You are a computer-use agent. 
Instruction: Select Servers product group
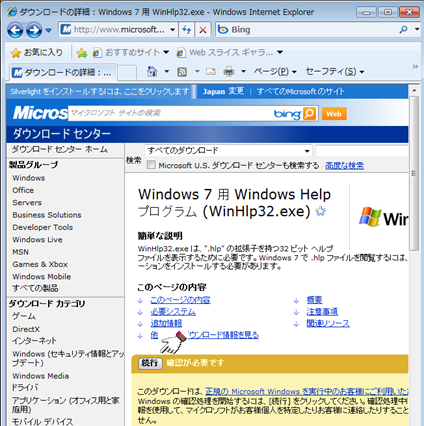pyautogui.click(x=27, y=203)
